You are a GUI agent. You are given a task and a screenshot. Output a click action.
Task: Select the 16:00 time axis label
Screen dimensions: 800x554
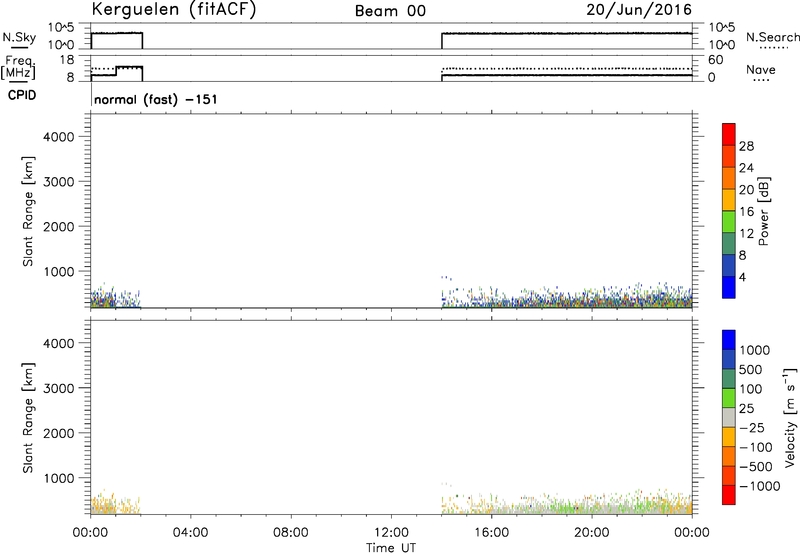point(491,533)
